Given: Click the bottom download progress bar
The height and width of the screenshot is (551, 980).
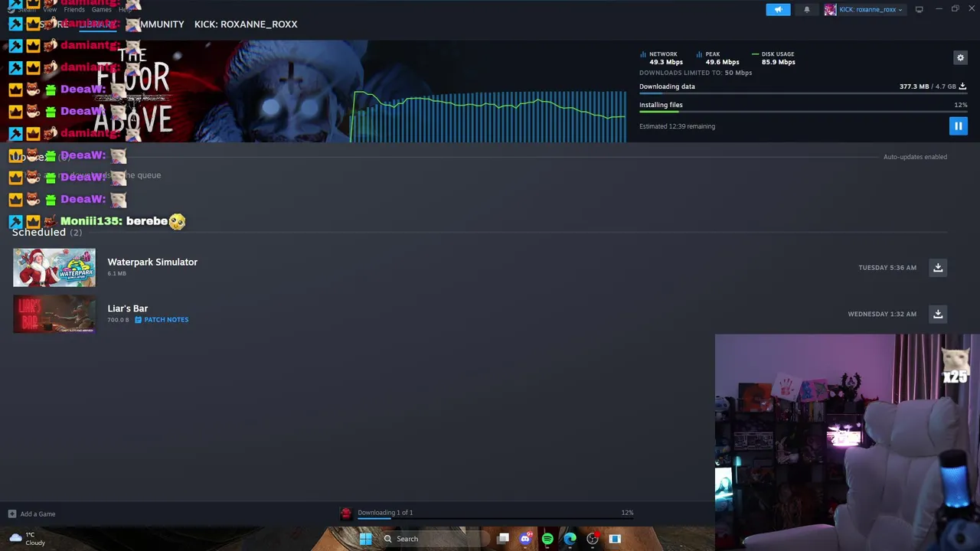Looking at the screenshot, I should point(495,519).
